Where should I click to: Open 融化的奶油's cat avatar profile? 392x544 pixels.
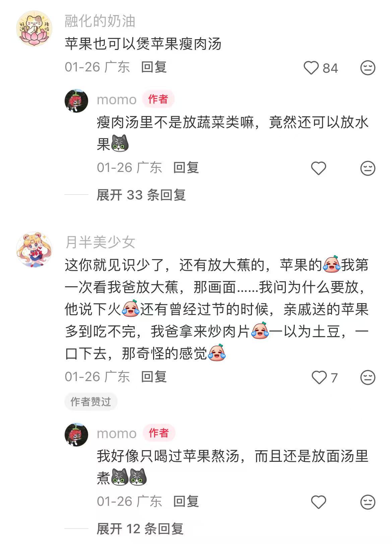(34, 28)
